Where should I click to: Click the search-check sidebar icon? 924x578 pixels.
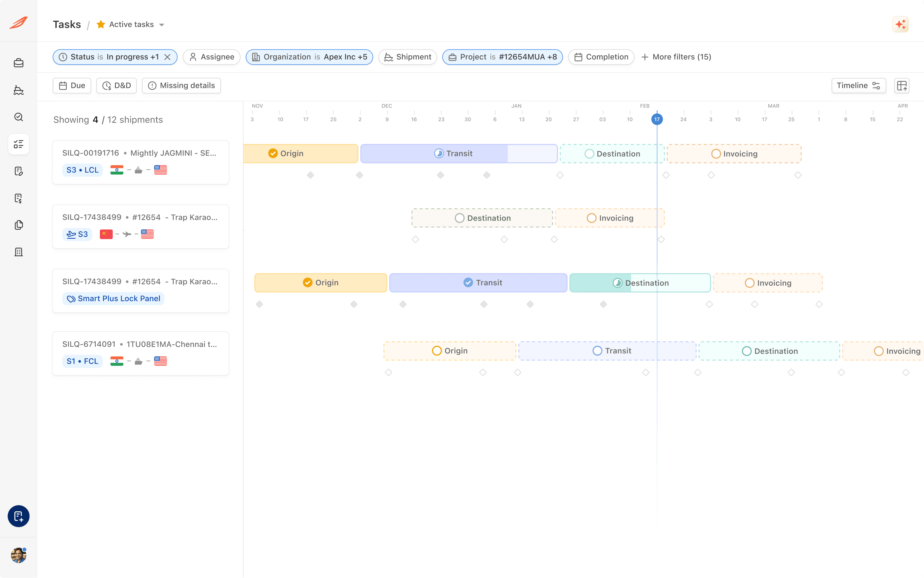coord(18,117)
